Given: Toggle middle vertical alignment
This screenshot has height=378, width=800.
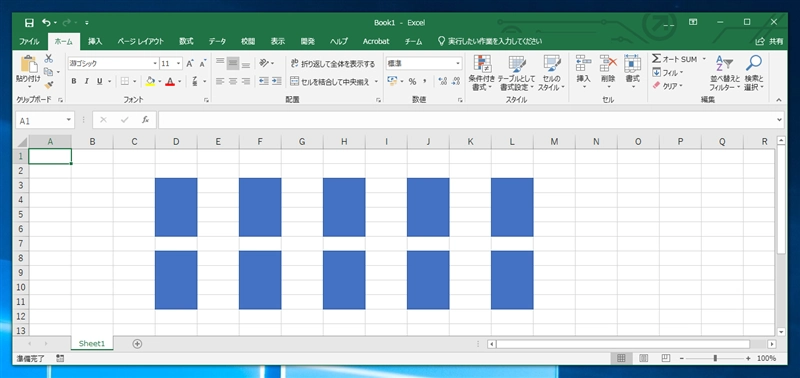Looking at the screenshot, I should [233, 63].
